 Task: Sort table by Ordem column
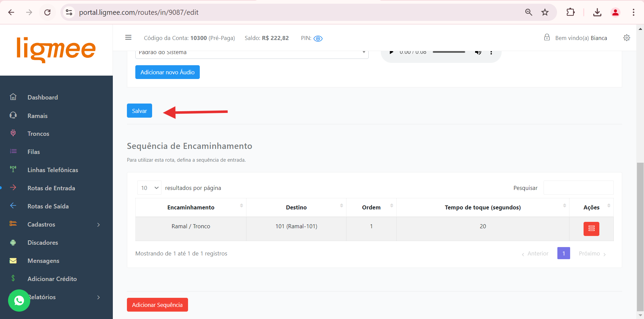coord(371,207)
